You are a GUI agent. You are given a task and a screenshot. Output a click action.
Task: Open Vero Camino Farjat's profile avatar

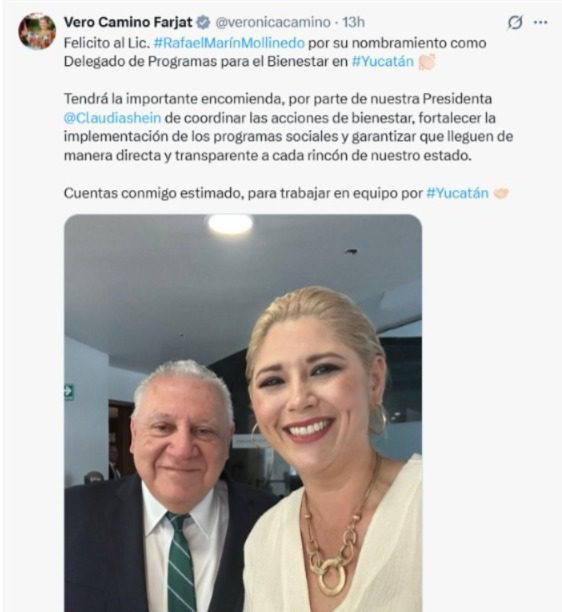click(x=37, y=31)
